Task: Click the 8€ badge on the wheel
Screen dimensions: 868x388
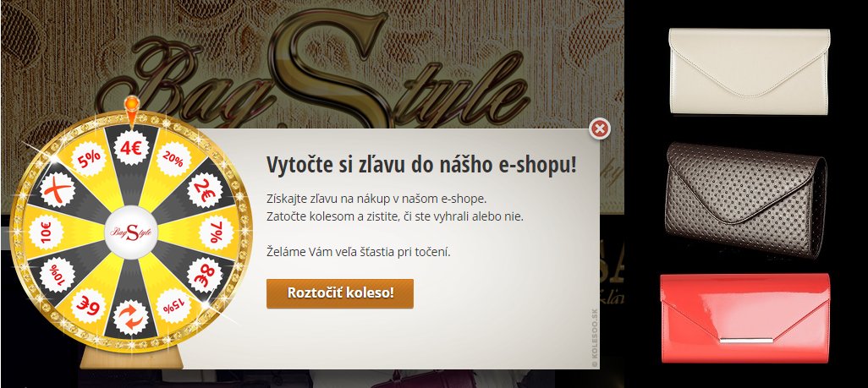Action: [x=204, y=275]
